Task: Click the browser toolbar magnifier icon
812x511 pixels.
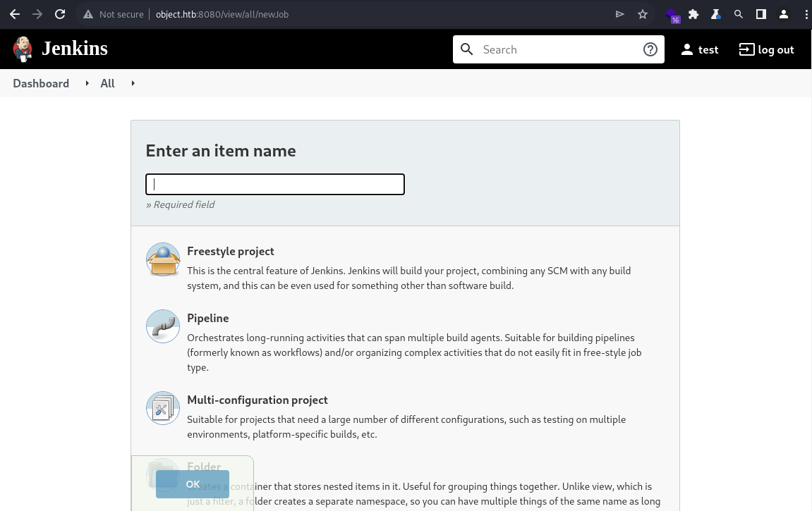Action: tap(739, 15)
